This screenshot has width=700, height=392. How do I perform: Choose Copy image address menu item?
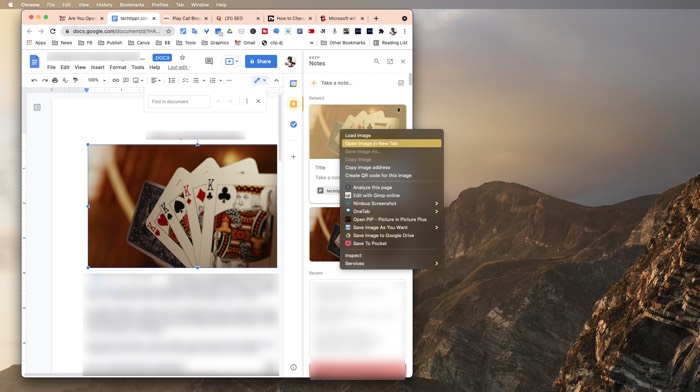click(x=392, y=167)
